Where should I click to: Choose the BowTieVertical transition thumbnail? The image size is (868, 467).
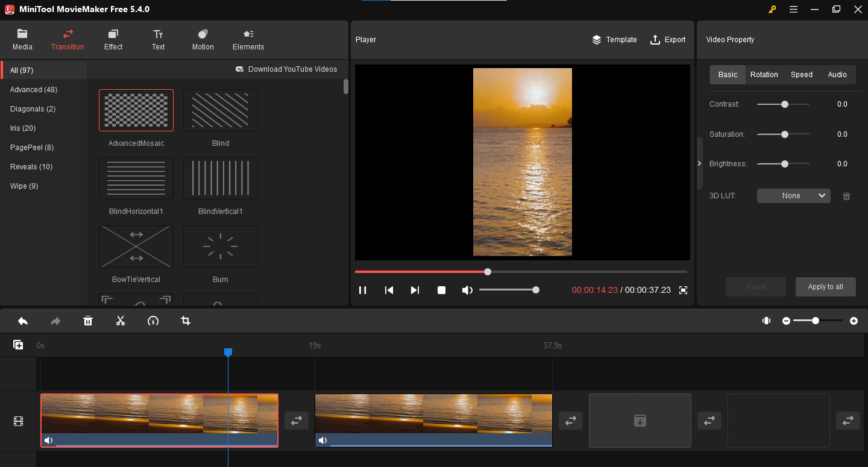pos(136,246)
